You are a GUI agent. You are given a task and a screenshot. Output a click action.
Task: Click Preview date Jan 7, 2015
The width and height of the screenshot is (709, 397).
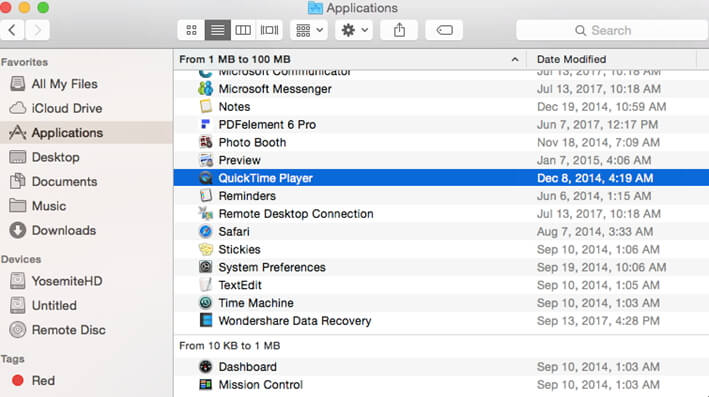click(x=594, y=160)
